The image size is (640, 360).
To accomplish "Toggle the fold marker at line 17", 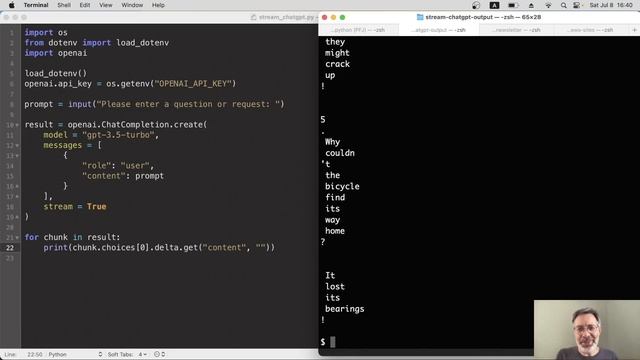I will tap(17, 196).
